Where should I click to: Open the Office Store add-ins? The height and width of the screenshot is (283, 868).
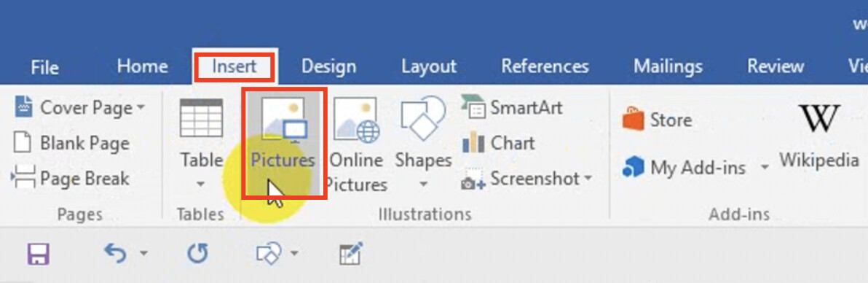point(657,120)
